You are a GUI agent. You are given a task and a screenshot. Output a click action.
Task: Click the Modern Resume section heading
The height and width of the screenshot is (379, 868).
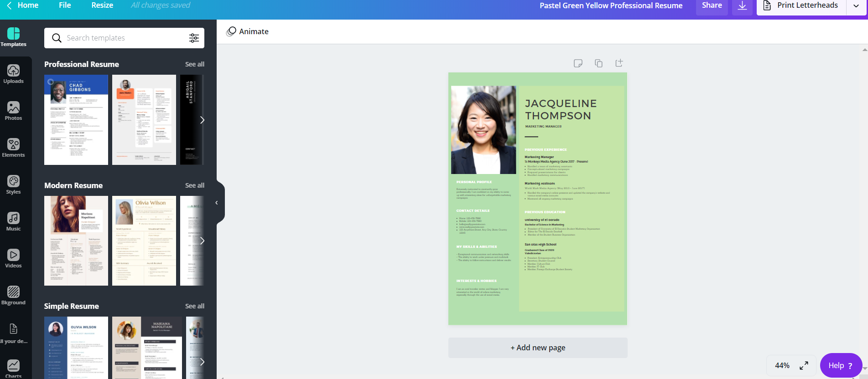tap(73, 185)
